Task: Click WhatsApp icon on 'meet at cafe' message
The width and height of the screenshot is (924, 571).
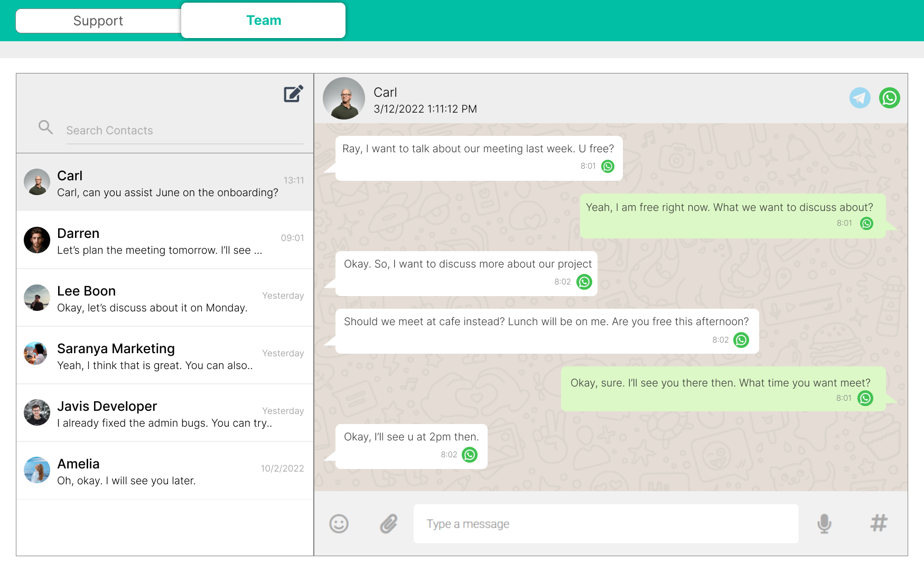Action: pyautogui.click(x=741, y=340)
